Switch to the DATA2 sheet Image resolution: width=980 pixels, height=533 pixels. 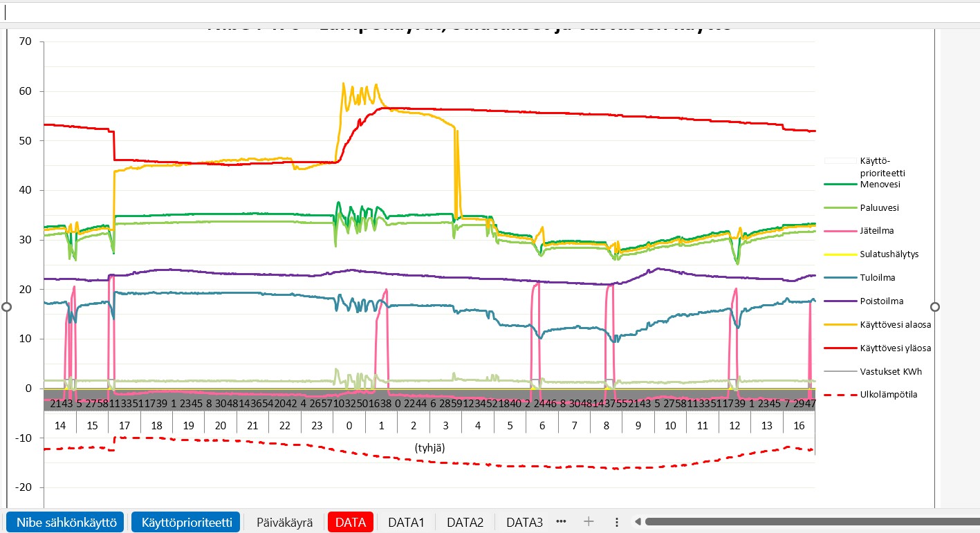(465, 522)
